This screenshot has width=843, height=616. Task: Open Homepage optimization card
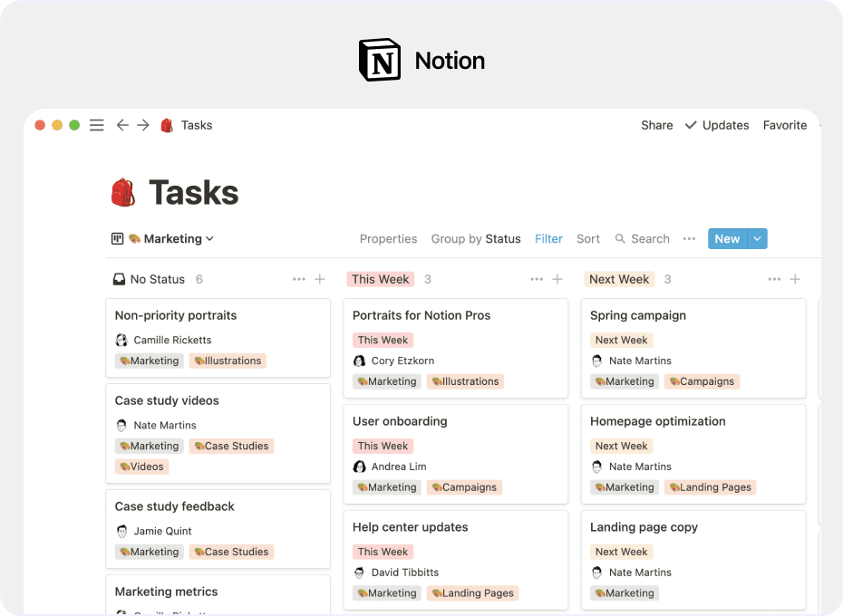[x=693, y=454]
